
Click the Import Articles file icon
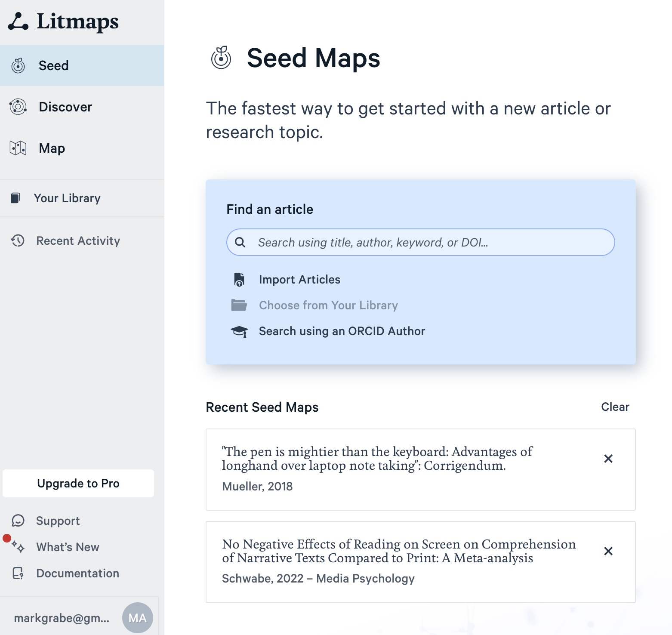pos(239,280)
